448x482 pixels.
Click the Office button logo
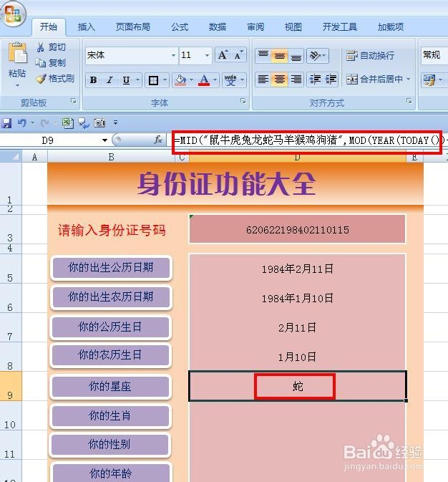(13, 13)
